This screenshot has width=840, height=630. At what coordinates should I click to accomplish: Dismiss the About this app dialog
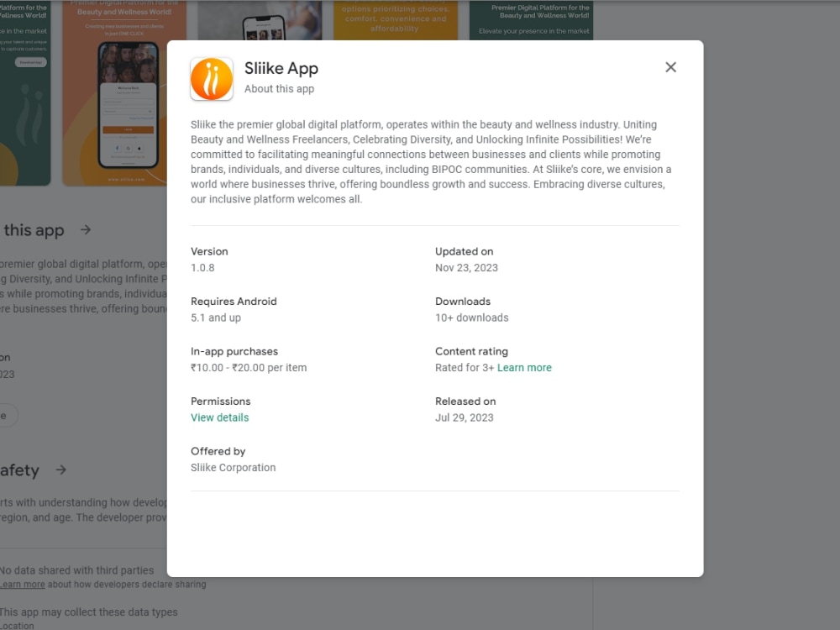(670, 66)
